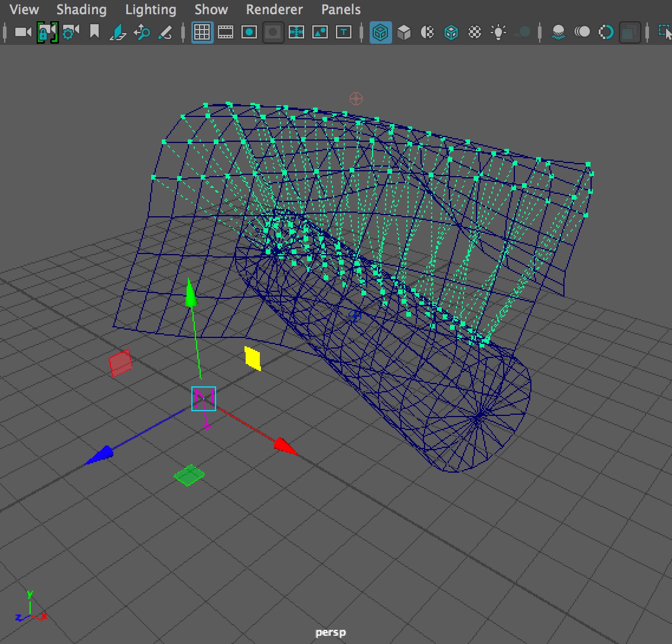Click the Select Camera icon
This screenshot has height=644, width=672.
point(23,32)
